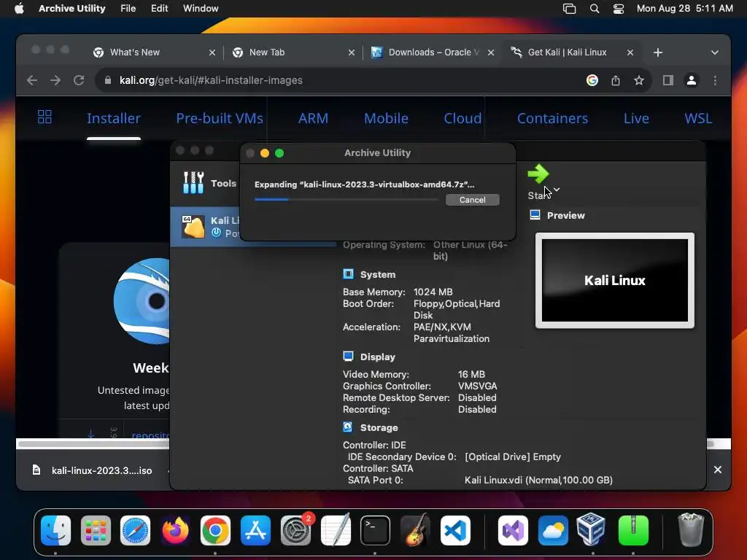
Task: Open the Window menu
Action: pyautogui.click(x=201, y=9)
